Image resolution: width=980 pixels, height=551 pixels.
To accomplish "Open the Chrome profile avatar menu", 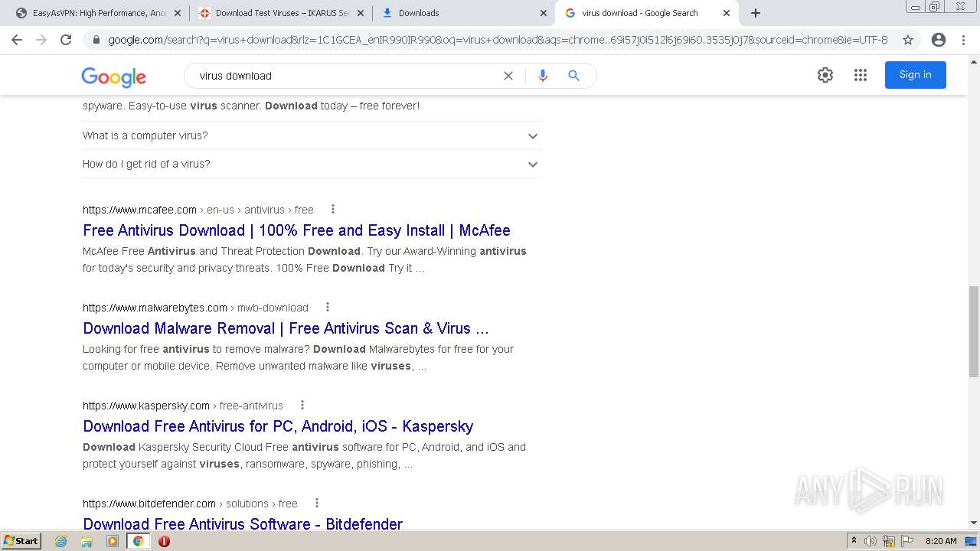I will pyautogui.click(x=939, y=40).
